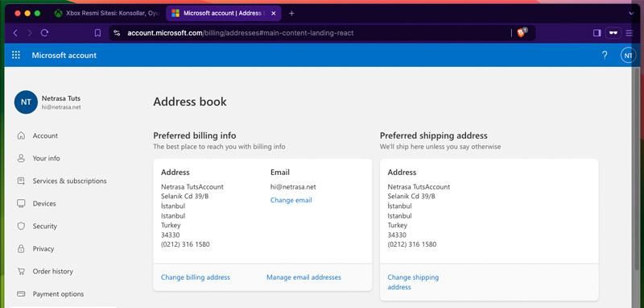
Task: Click the person icon beside Your info
Action: 21,158
